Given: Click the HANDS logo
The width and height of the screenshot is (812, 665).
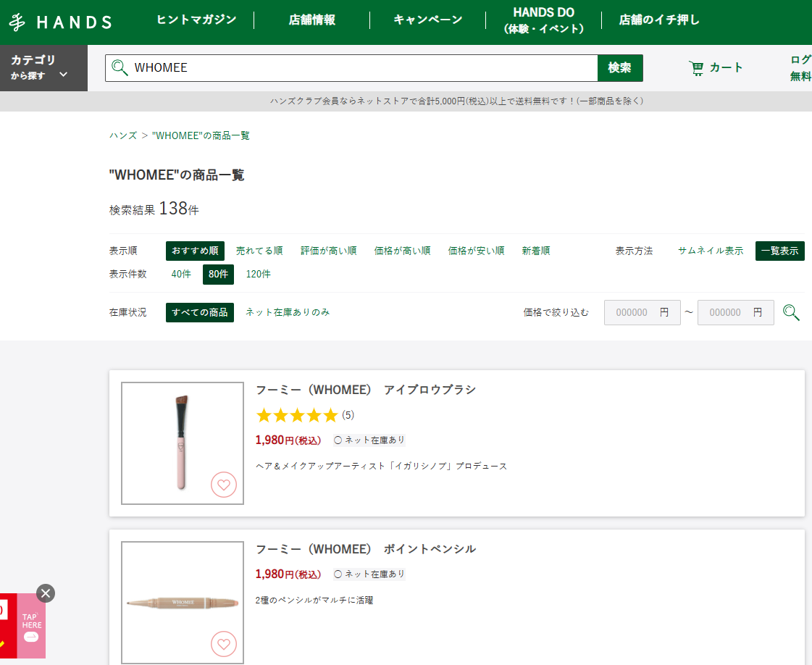Looking at the screenshot, I should click(x=60, y=22).
